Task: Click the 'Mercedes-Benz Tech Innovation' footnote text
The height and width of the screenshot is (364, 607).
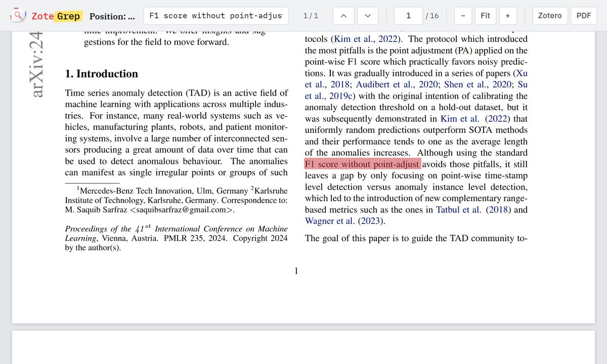Action: point(136,191)
